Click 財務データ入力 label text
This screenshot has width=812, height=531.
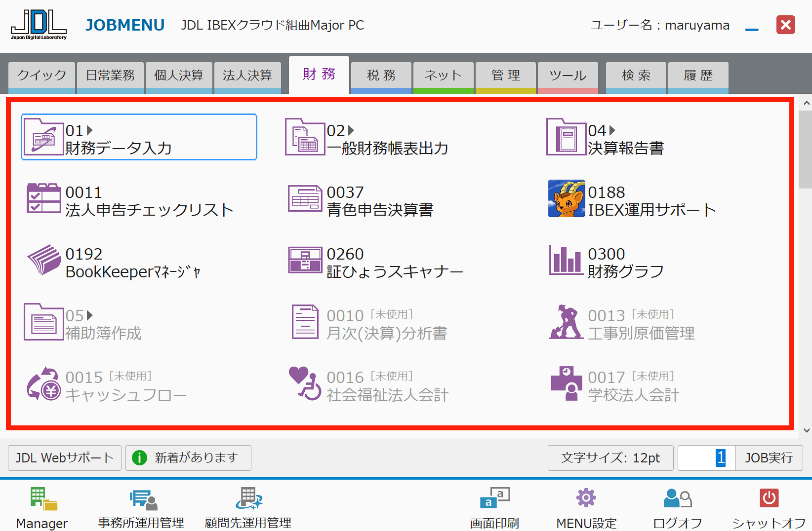click(x=119, y=148)
